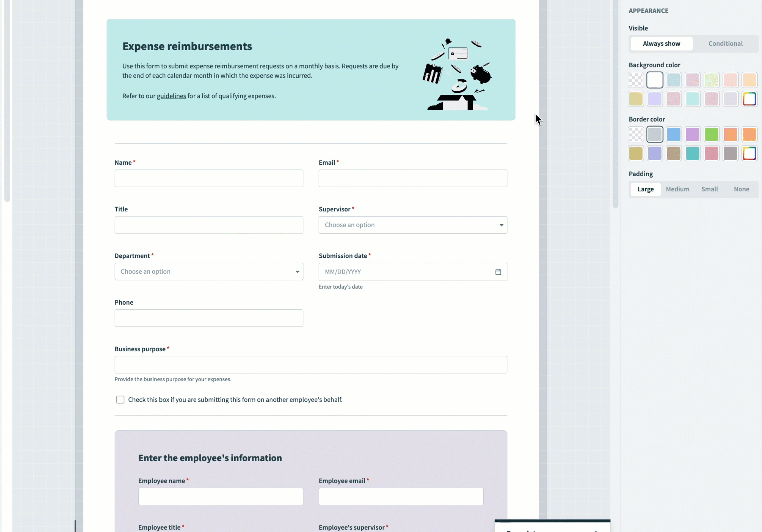Choose the blue border color swatch
The image size is (762, 532).
point(674,134)
